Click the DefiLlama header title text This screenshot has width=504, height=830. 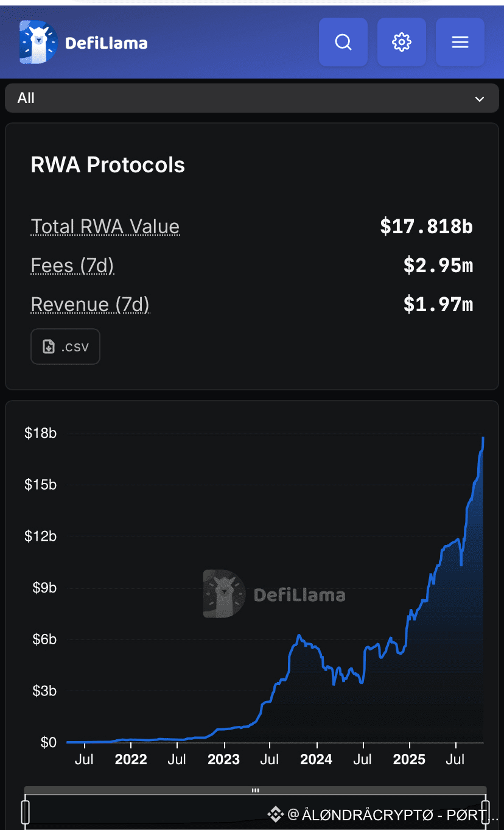(106, 43)
